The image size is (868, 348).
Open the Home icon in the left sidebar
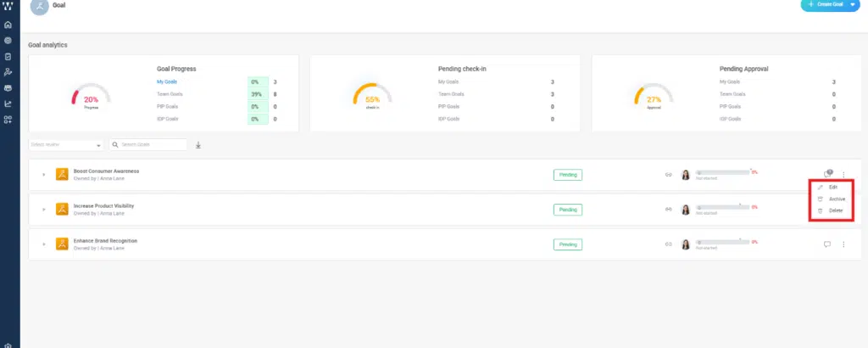[x=8, y=25]
